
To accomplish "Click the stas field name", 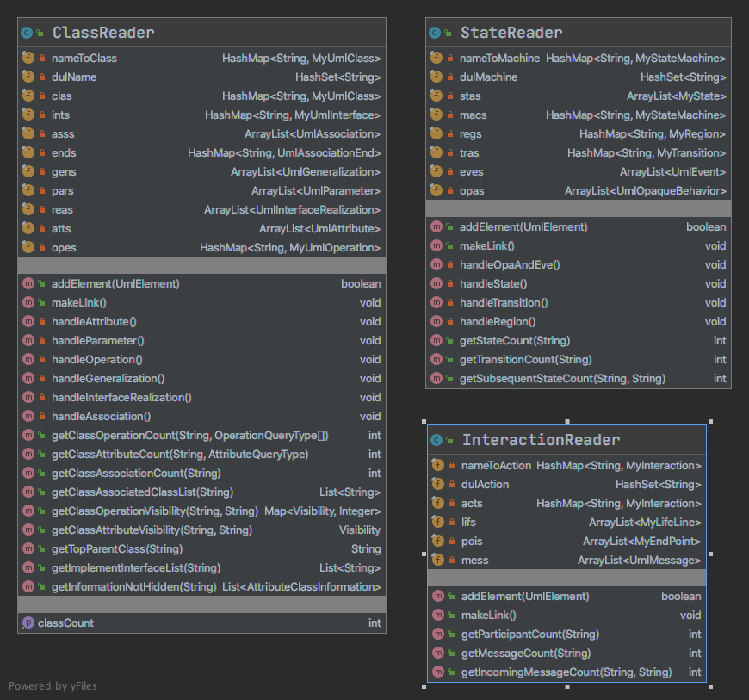I will (x=470, y=96).
